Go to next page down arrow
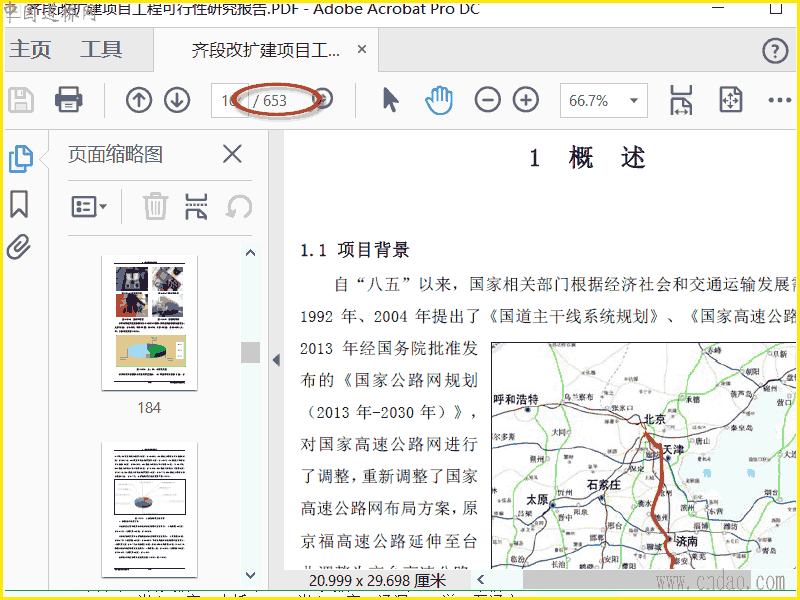Image resolution: width=800 pixels, height=600 pixels. 177,100
